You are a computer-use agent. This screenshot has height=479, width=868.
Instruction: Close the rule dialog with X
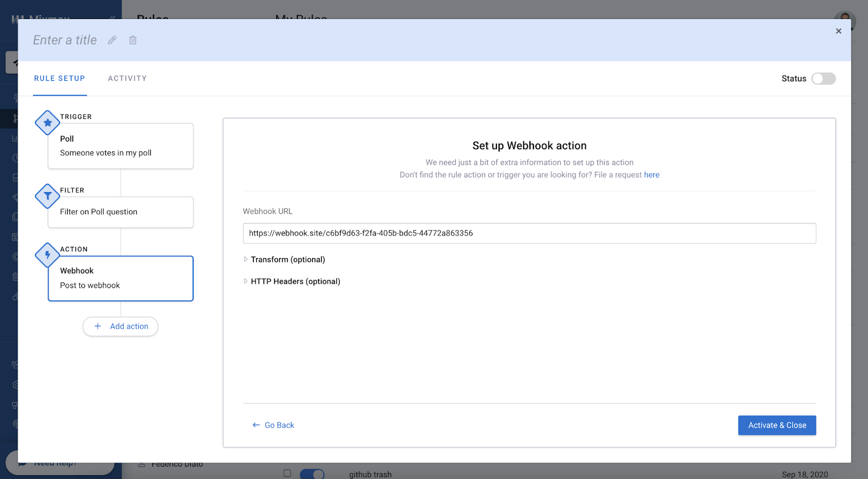pos(839,31)
